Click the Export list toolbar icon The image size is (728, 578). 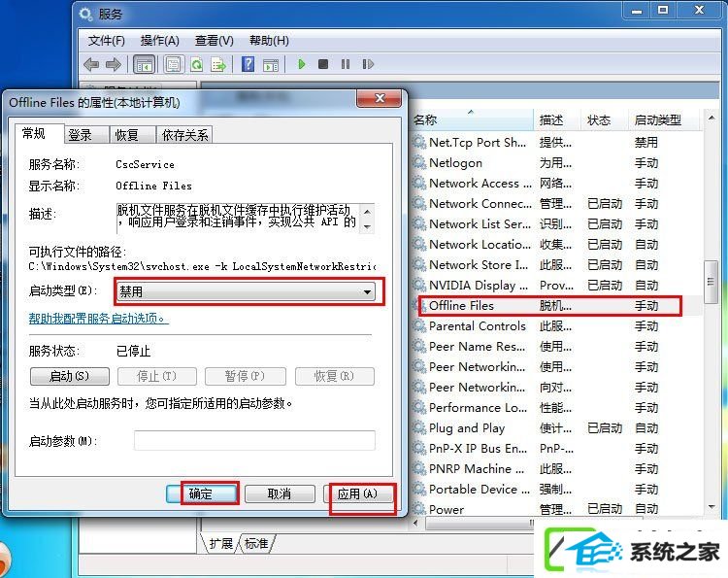218,64
